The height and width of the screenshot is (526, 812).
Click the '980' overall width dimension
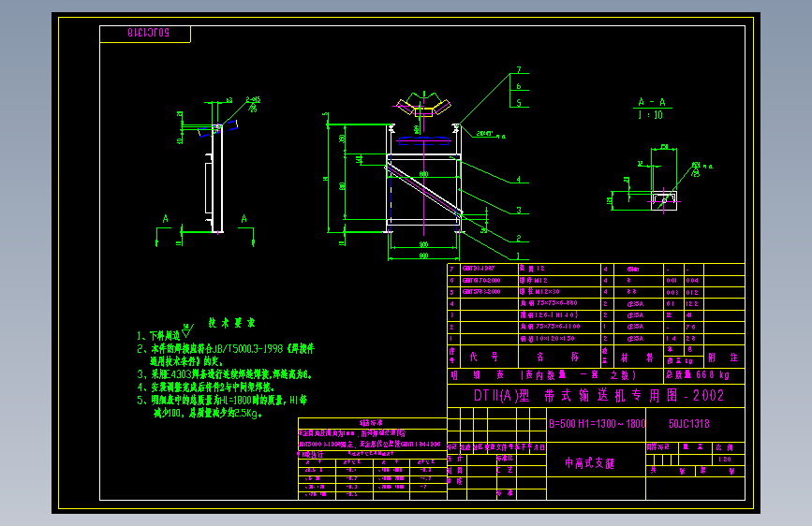(423, 256)
